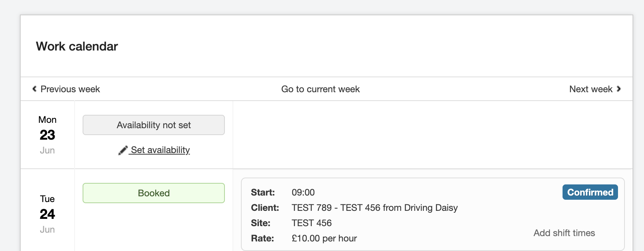The width and height of the screenshot is (644, 251).
Task: Click the left chevron beside Previous week
Action: 34,89
